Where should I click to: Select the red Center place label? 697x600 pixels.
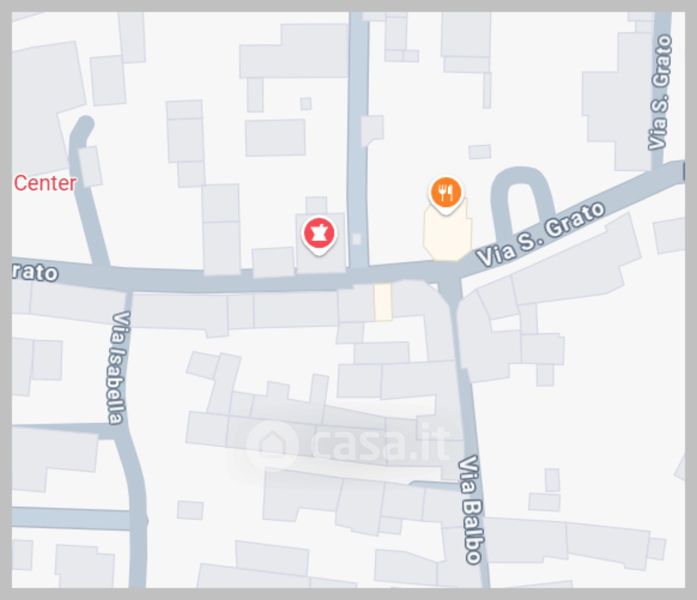(45, 184)
